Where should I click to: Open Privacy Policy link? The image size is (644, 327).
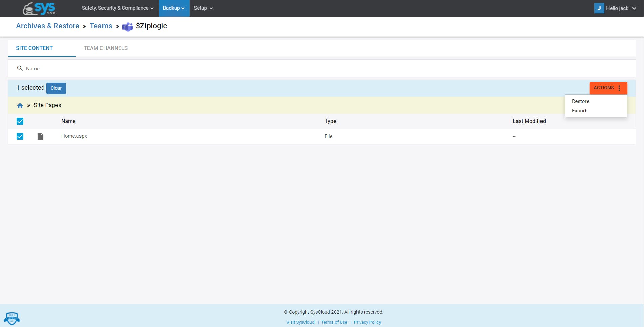pyautogui.click(x=367, y=322)
